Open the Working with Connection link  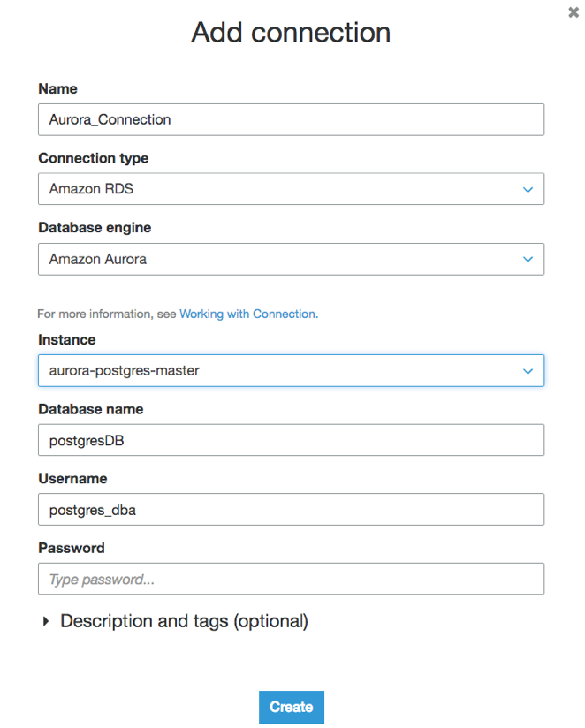tap(247, 314)
